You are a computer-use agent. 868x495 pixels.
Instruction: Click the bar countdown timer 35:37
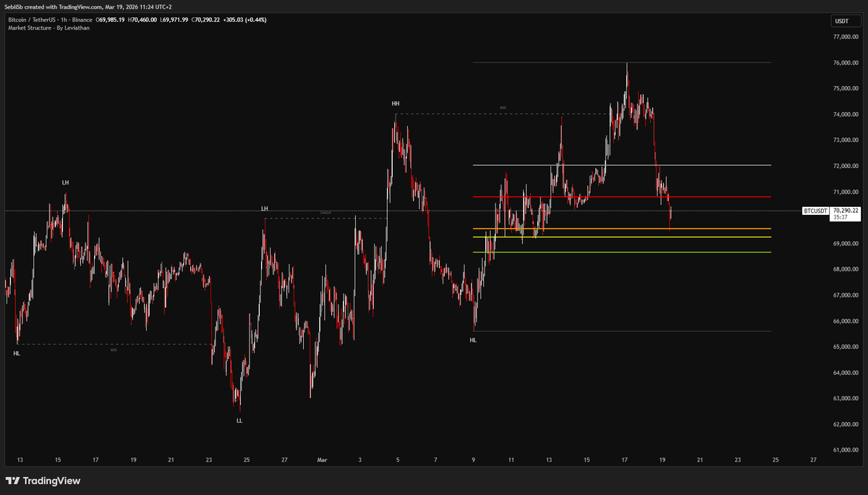[840, 216]
